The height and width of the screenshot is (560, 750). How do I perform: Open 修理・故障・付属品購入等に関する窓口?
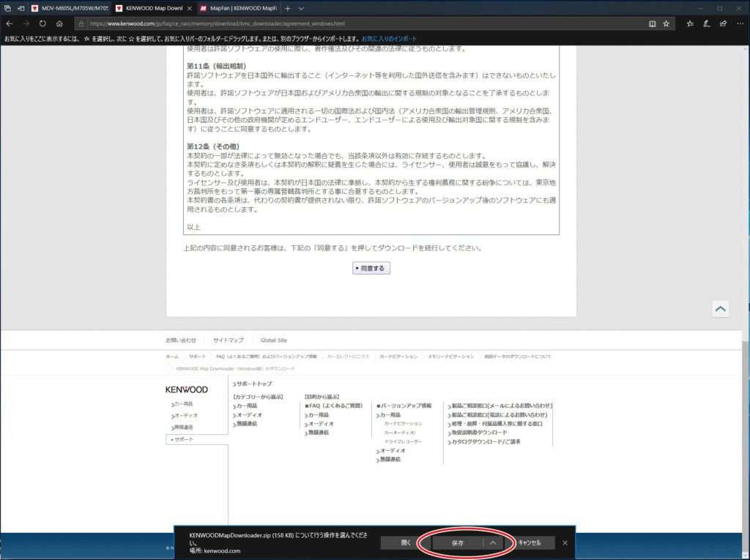point(495,424)
